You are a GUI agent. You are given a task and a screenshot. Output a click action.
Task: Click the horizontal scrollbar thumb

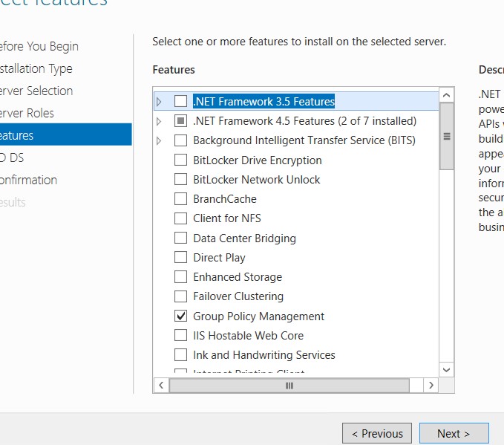(289, 386)
